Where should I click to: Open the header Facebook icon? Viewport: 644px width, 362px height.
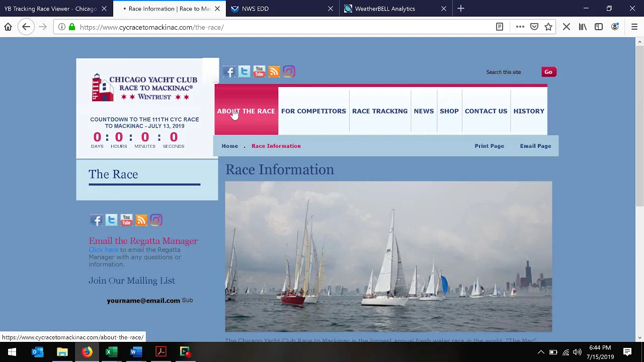229,72
